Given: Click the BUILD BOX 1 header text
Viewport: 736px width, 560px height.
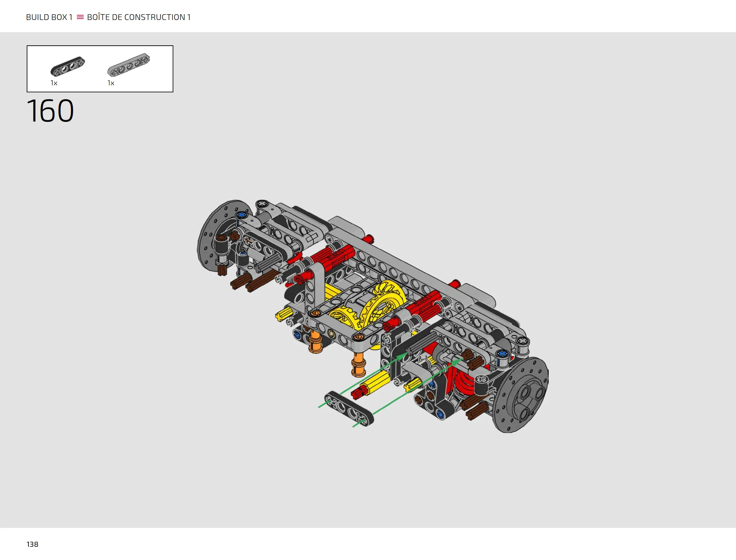Looking at the screenshot, I should coord(49,17).
